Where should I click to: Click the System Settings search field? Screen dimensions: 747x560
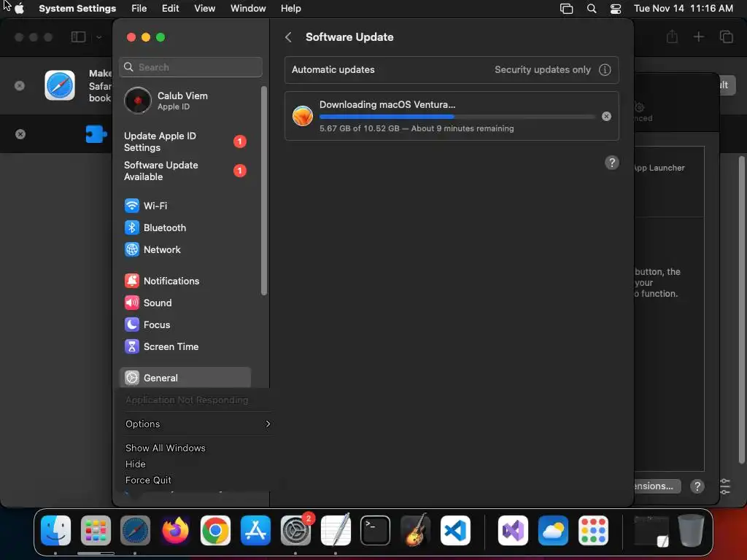tap(190, 67)
